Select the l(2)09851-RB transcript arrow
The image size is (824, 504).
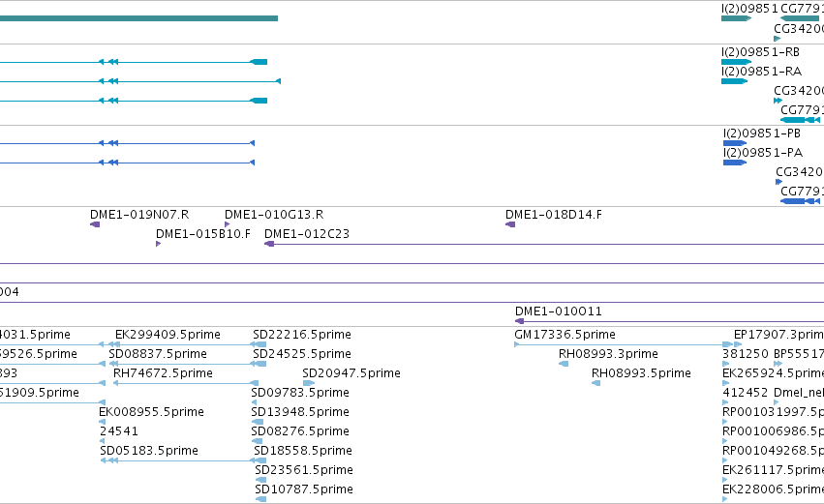click(736, 62)
